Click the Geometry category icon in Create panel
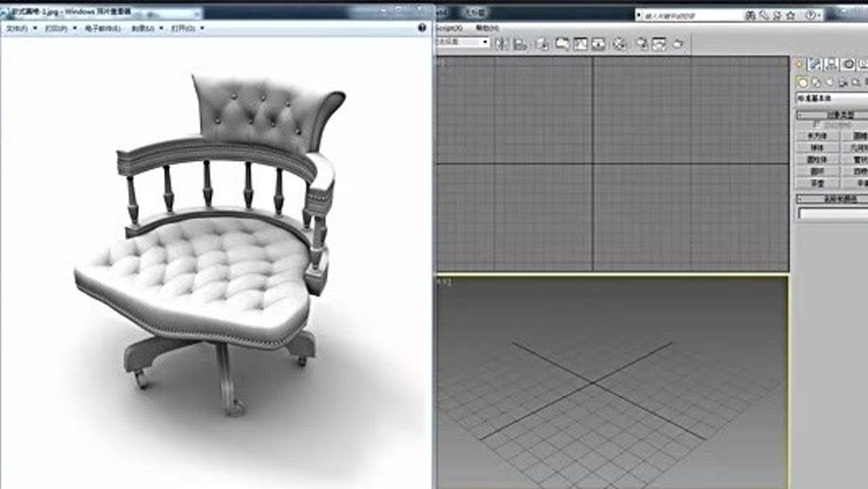Image resolution: width=868 pixels, height=489 pixels. [x=802, y=82]
